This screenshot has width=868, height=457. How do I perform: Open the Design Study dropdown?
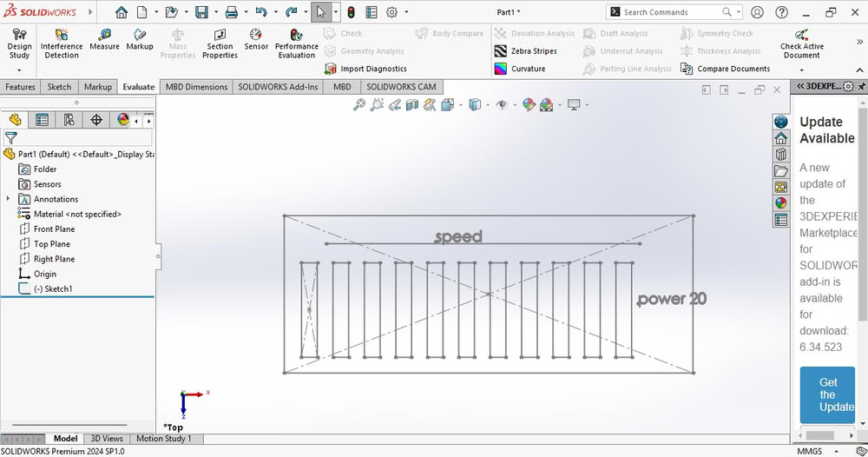coord(19,70)
